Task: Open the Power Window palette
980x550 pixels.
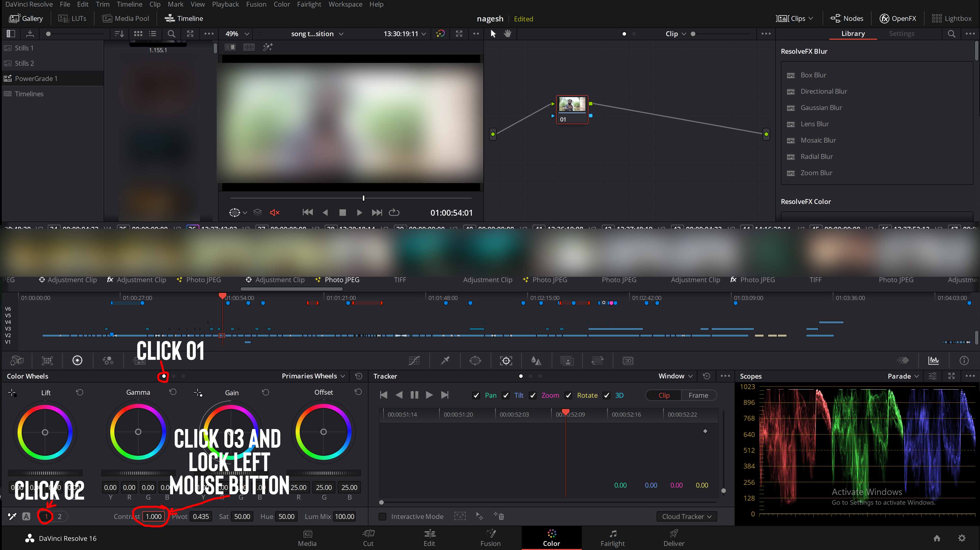Action: 475,361
